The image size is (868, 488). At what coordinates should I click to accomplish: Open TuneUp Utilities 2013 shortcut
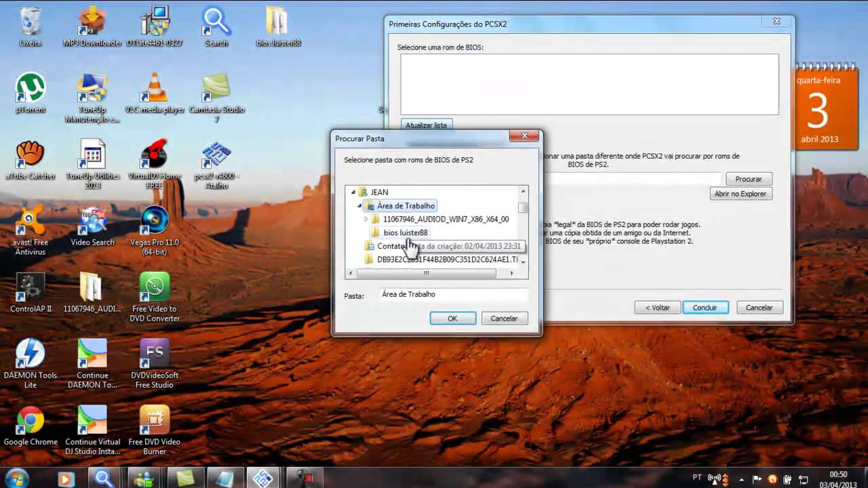pos(92,165)
